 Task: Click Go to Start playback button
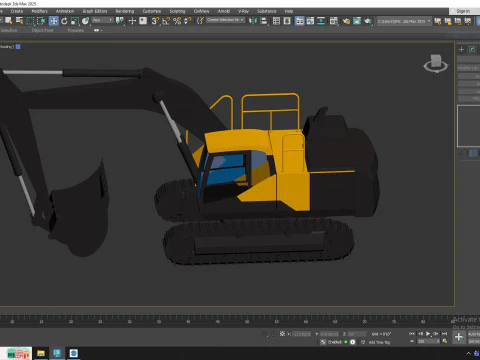(412, 333)
